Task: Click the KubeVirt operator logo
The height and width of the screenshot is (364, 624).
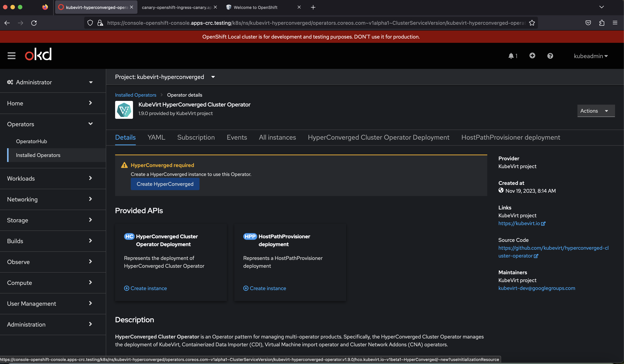Action: pyautogui.click(x=124, y=110)
